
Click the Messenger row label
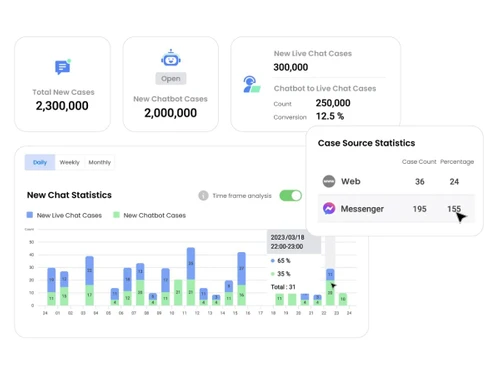click(362, 209)
